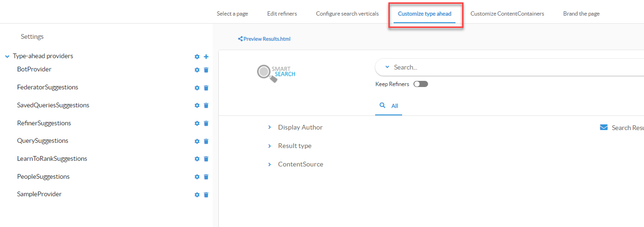The height and width of the screenshot is (227, 644).
Task: Open the Configure search verticals tab
Action: 347,14
